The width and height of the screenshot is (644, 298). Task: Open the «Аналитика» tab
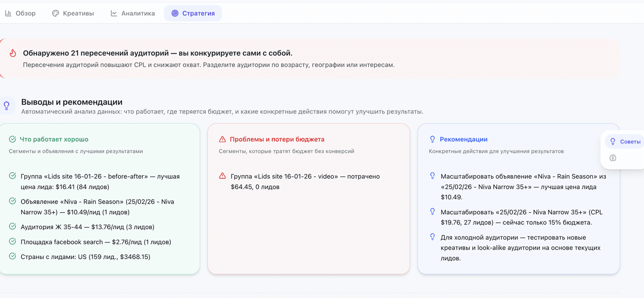click(132, 13)
